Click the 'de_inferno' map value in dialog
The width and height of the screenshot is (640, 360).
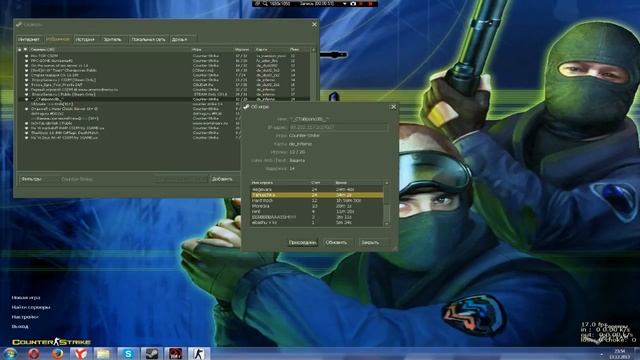coord(300,144)
